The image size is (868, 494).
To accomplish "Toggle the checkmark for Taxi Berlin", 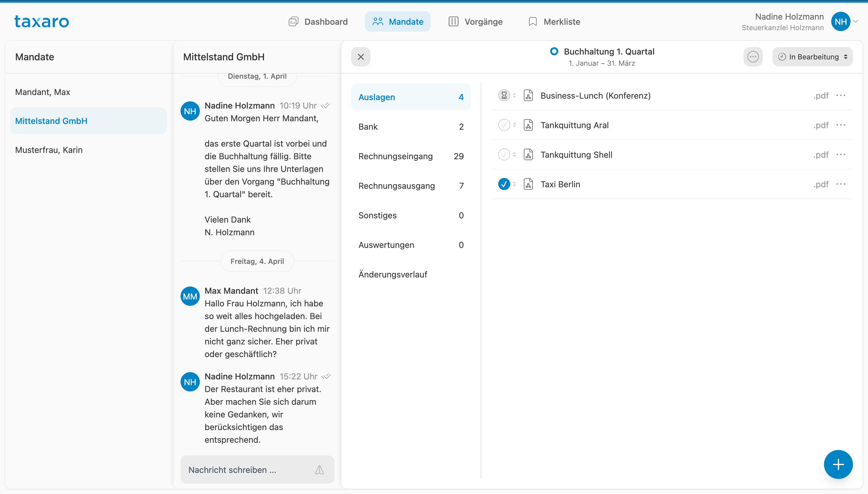I will [504, 184].
